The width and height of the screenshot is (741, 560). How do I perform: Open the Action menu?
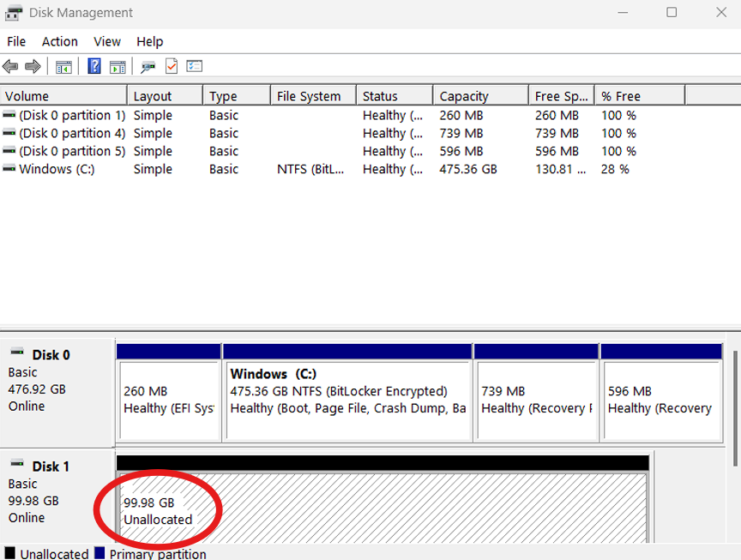(x=59, y=41)
